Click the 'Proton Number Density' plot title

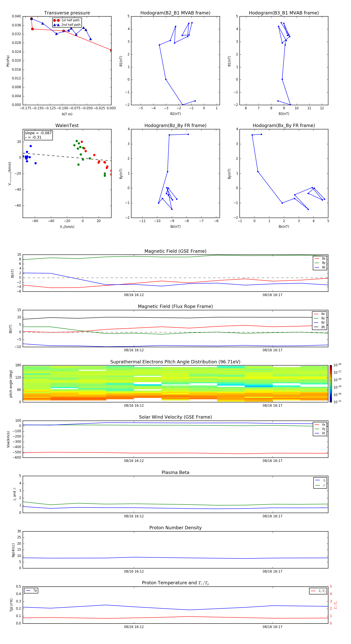(175, 528)
